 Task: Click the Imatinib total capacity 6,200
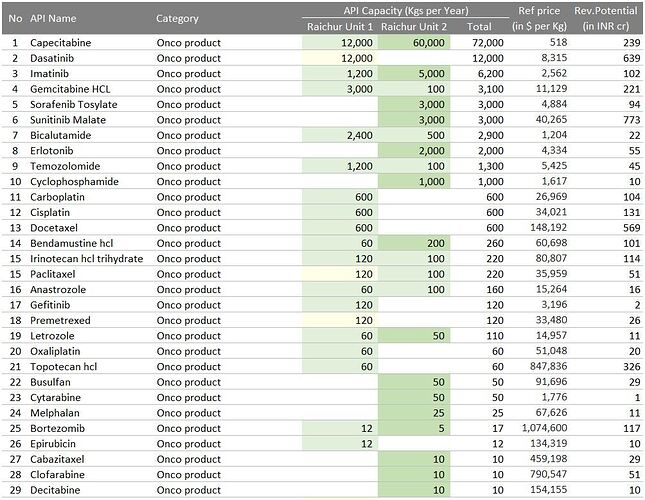click(x=488, y=74)
